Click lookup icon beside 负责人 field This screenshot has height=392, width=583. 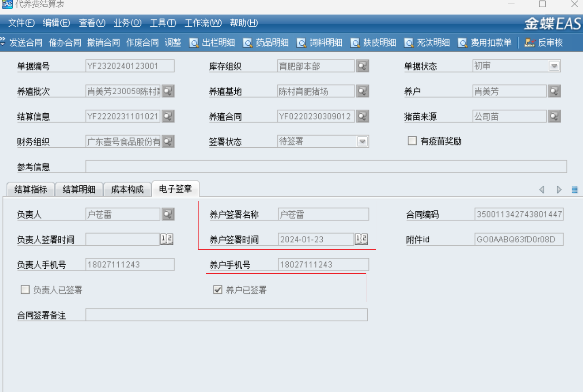tap(168, 214)
